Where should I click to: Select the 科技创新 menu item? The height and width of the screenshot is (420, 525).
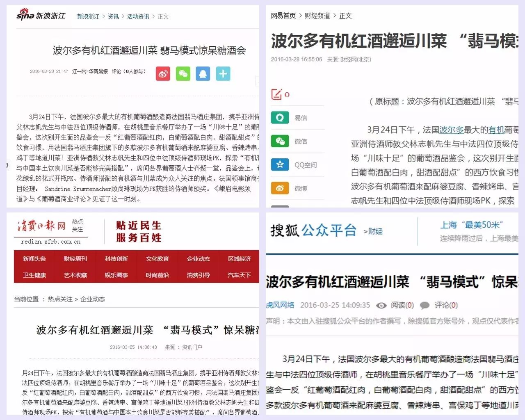tap(116, 259)
